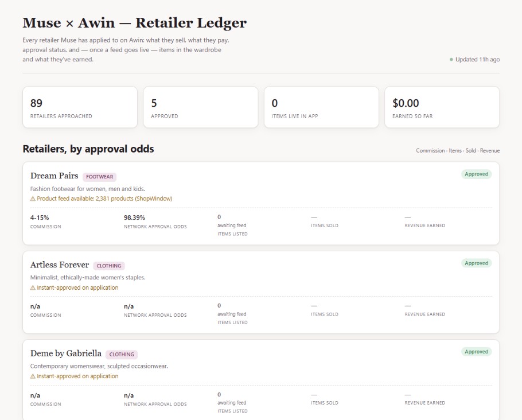Click the Approved badge on Deme by Gabriella
The image size is (522, 420).
[476, 352]
